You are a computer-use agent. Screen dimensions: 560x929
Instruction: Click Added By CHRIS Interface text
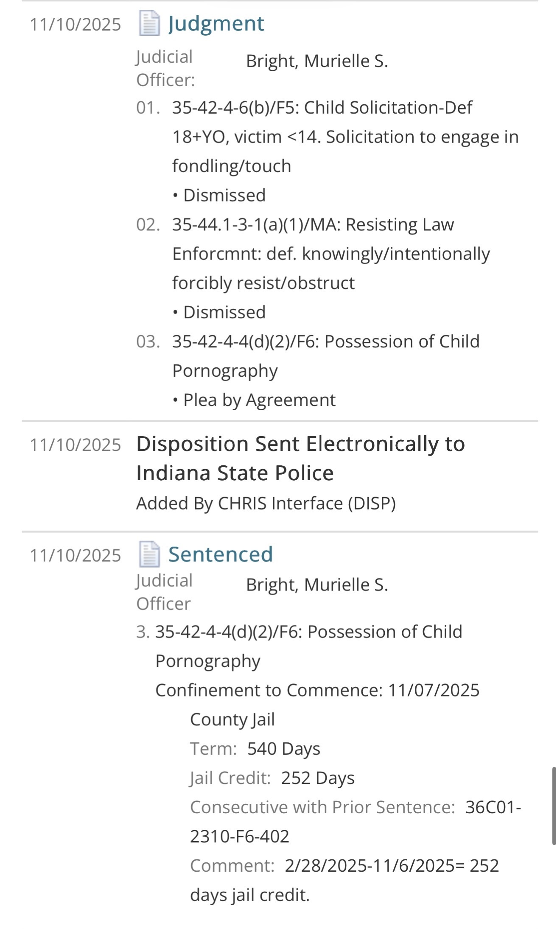point(266,504)
